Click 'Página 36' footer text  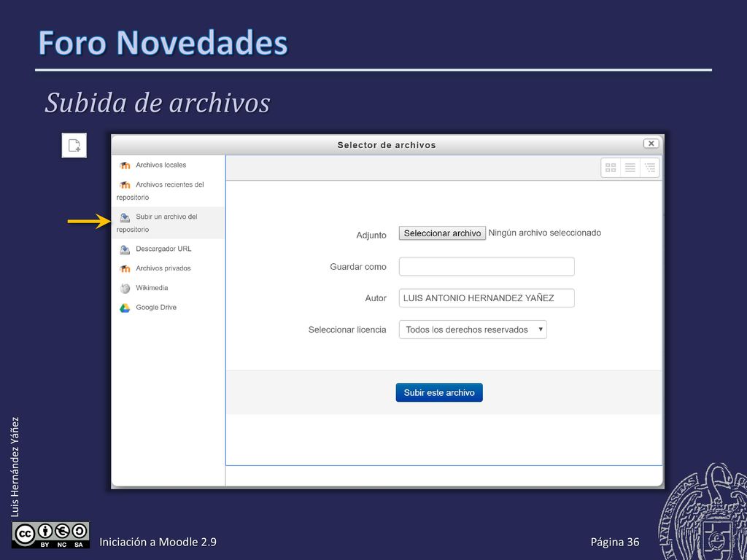pos(614,542)
